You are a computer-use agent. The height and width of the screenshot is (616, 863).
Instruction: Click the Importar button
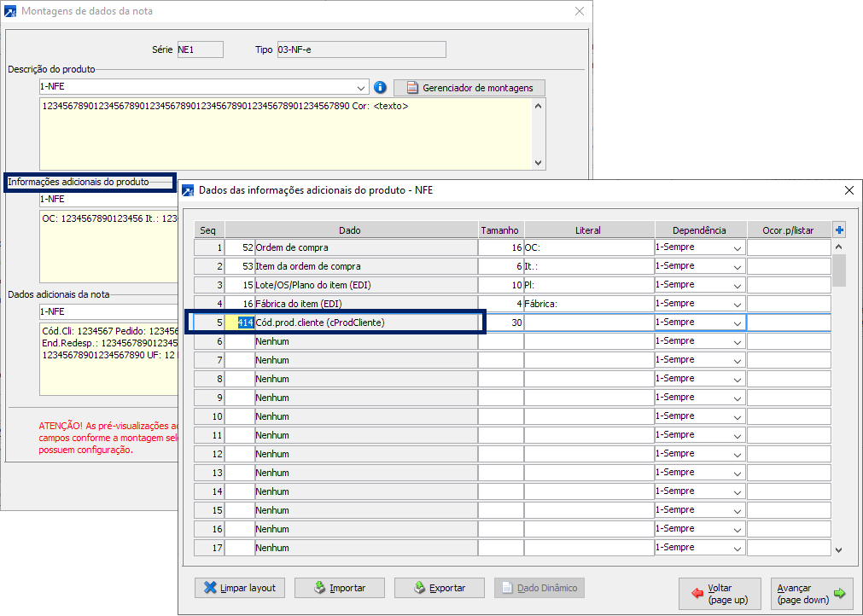pyautogui.click(x=339, y=588)
